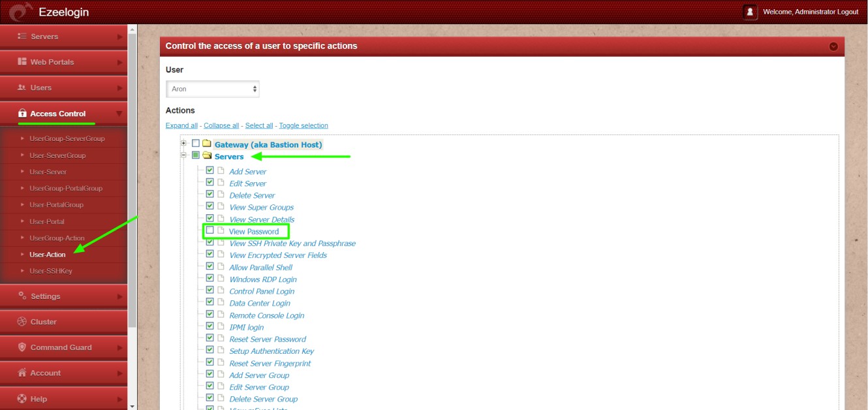Click the Toggle selection link
868x410 pixels.
[303, 125]
